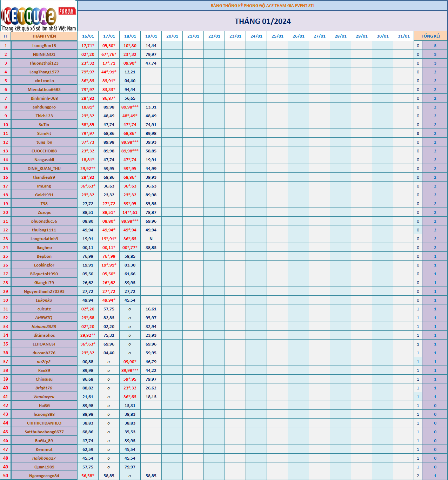This screenshot has width=448, height=480.
Task: Click member DINH_XUAN_THU
Action: (44, 169)
